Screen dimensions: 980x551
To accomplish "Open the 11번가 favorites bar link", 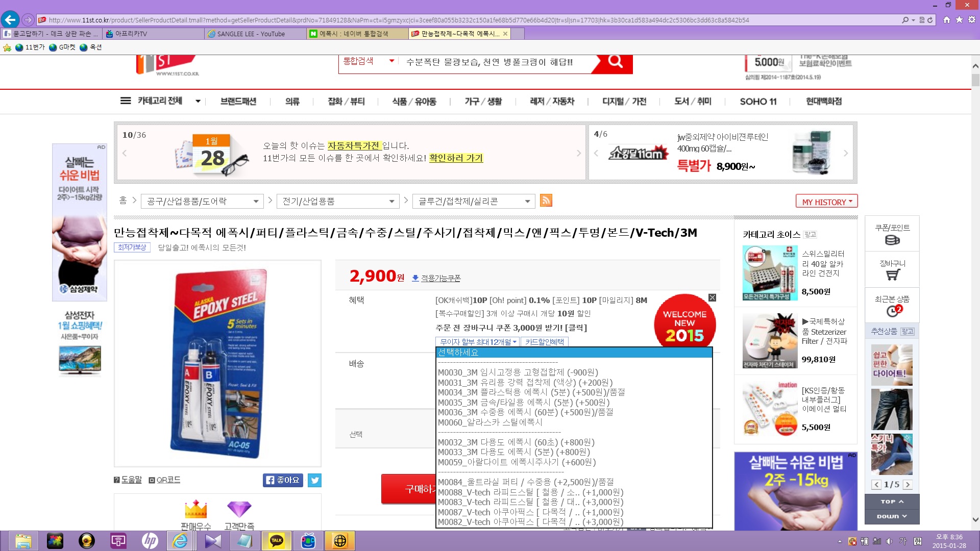I will [x=30, y=47].
